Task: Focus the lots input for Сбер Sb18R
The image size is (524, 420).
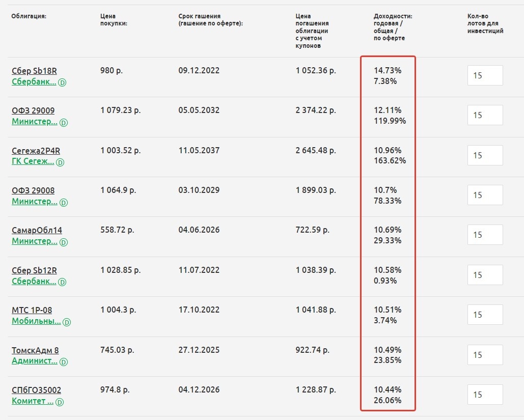Action: point(485,75)
